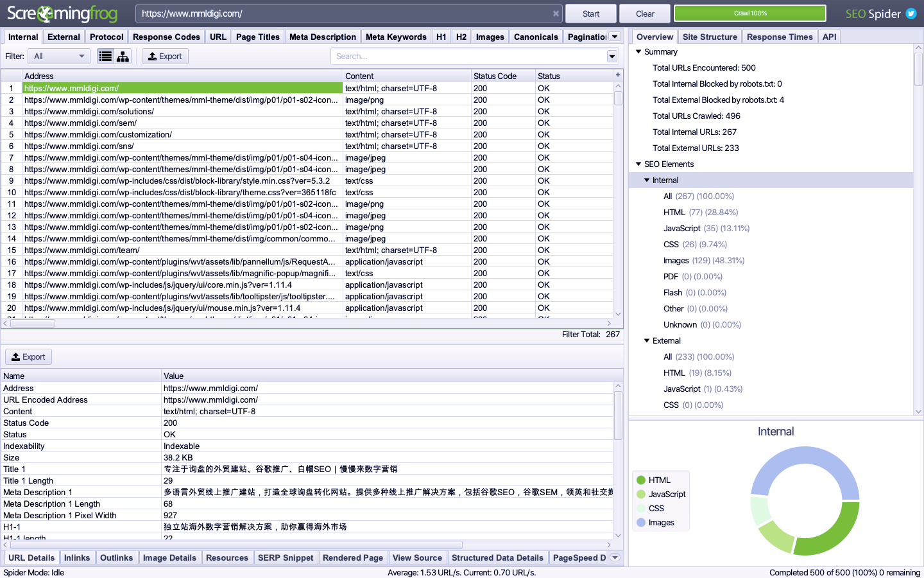
Task: Click the upper Export button beside Filter
Action: pyautogui.click(x=165, y=57)
